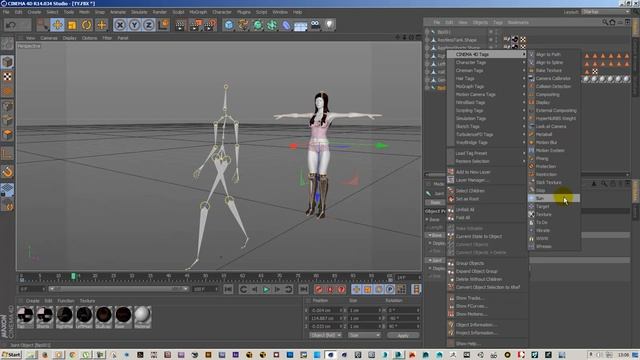Choose Vibrate tag from the submenu
640x360 pixels.
coord(553,231)
